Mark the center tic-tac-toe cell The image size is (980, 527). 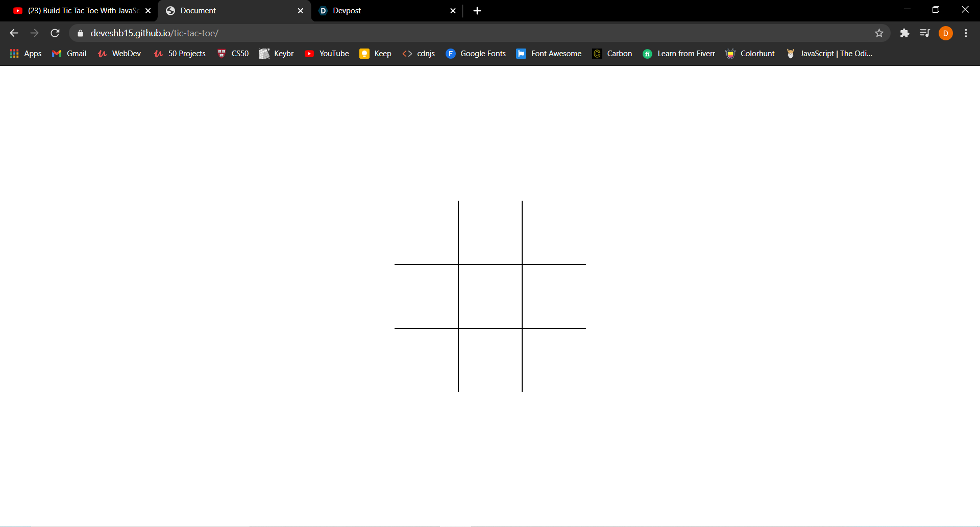490,296
